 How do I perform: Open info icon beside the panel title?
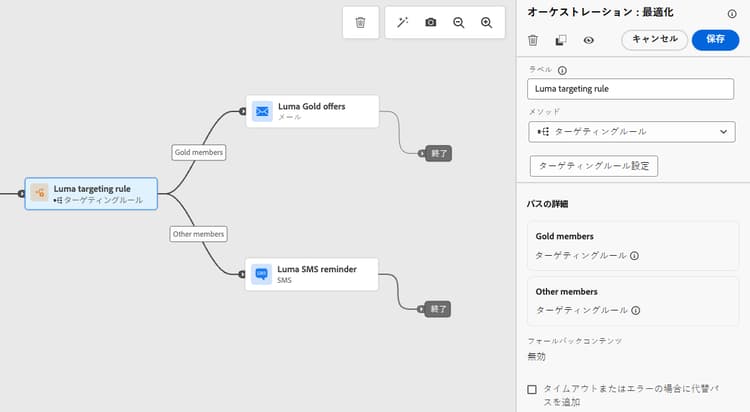point(732,14)
